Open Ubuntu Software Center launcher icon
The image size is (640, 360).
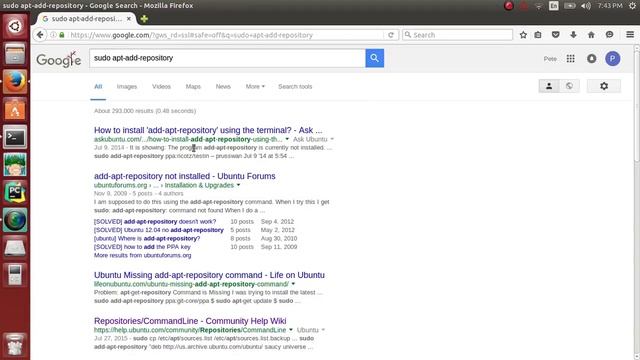(15, 109)
